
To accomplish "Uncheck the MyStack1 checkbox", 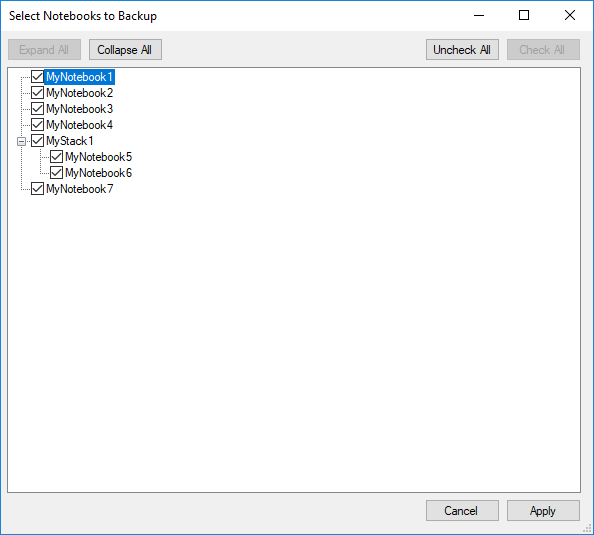I will pos(37,141).
